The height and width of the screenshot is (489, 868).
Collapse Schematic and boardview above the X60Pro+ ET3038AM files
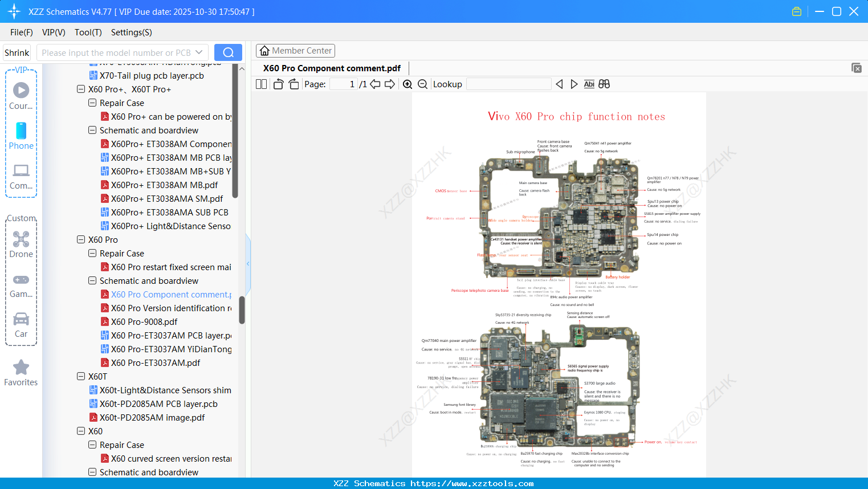tap(92, 131)
